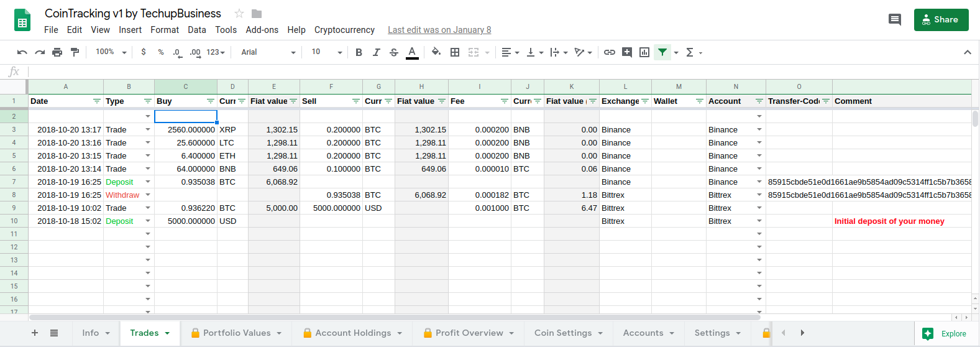980x347 pixels.
Task: Format as percent icon
Action: click(x=161, y=52)
